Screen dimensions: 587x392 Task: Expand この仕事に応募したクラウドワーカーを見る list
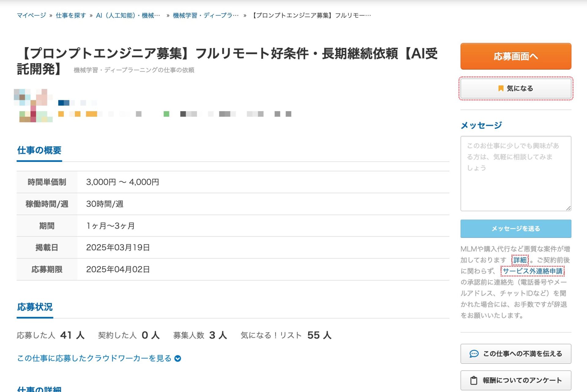click(94, 358)
